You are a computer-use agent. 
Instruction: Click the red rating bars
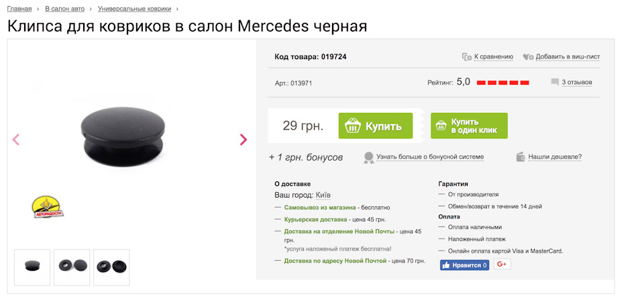502,83
